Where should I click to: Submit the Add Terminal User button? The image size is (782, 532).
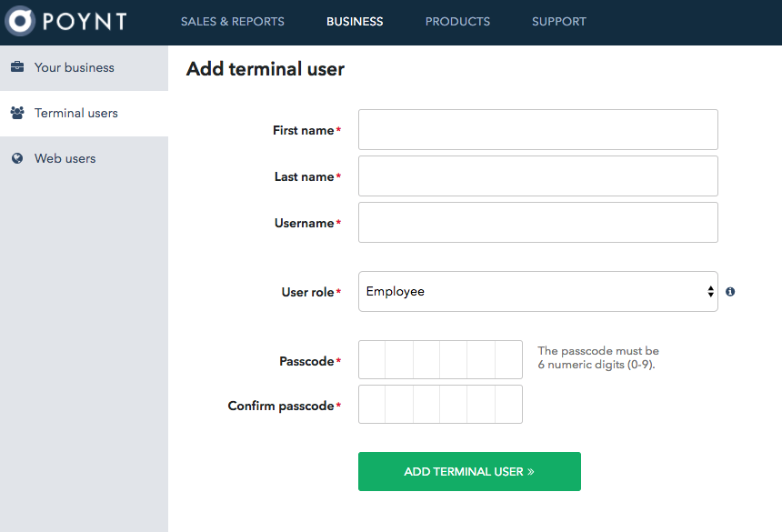(x=469, y=472)
